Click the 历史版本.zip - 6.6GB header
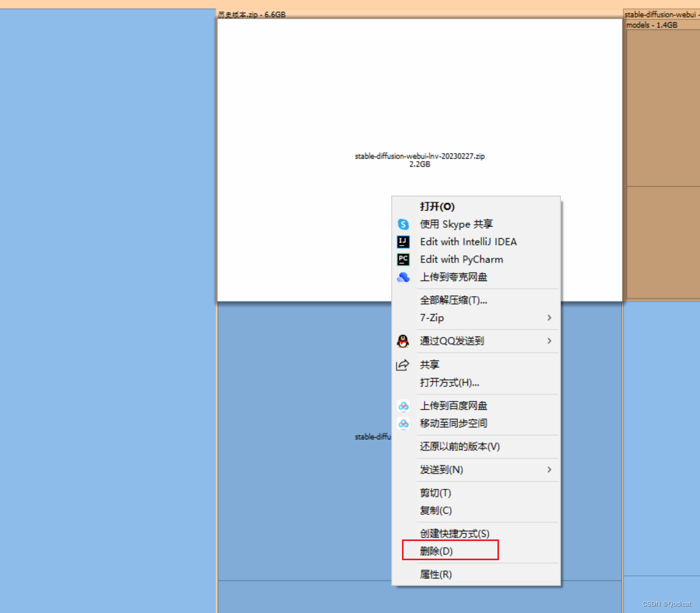 click(x=252, y=14)
